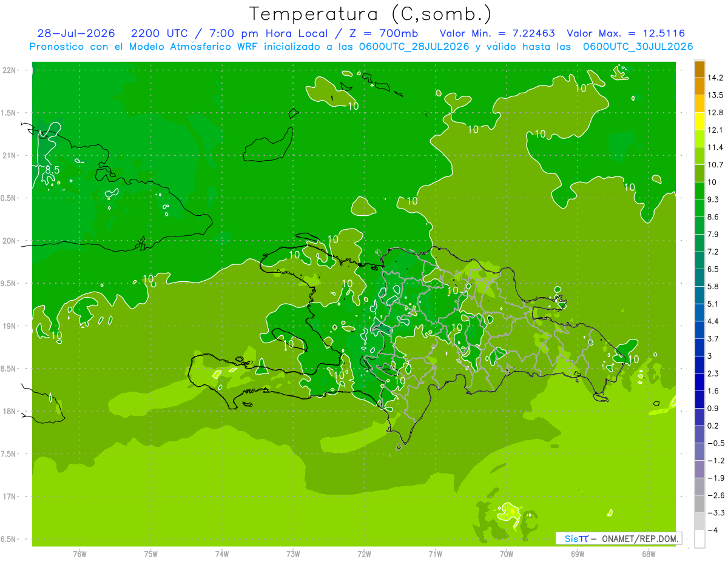
Task: Pick the purple swatch between -1.2 and -1.9
Action: click(x=699, y=469)
